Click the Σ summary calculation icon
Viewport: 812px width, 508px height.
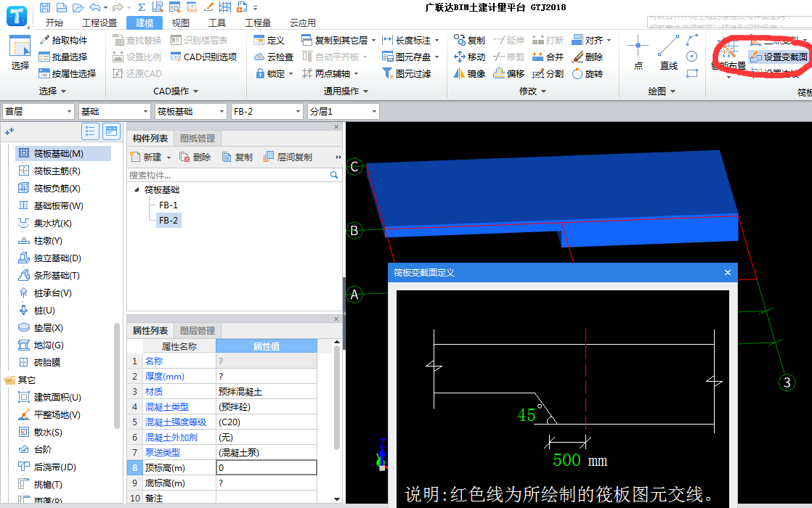pos(142,7)
